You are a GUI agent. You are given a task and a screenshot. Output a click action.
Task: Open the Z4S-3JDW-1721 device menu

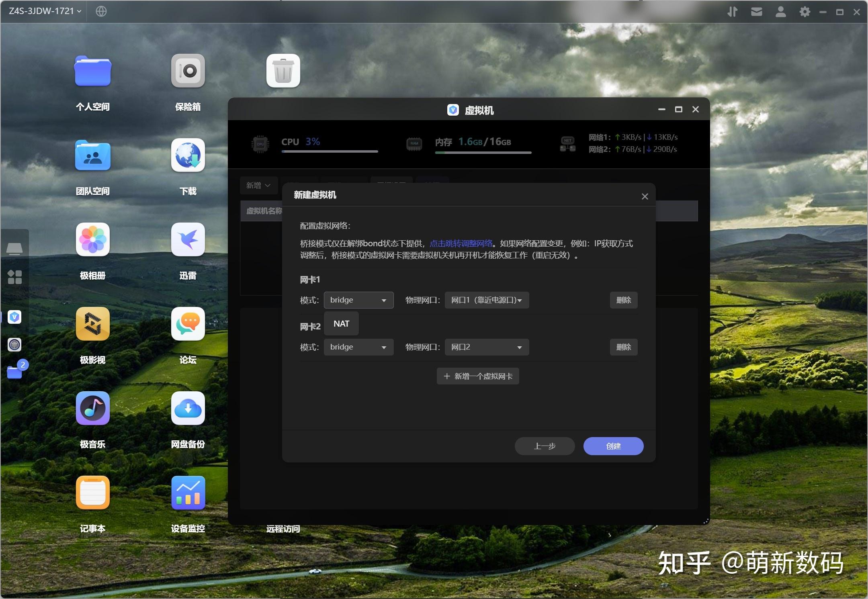click(42, 11)
